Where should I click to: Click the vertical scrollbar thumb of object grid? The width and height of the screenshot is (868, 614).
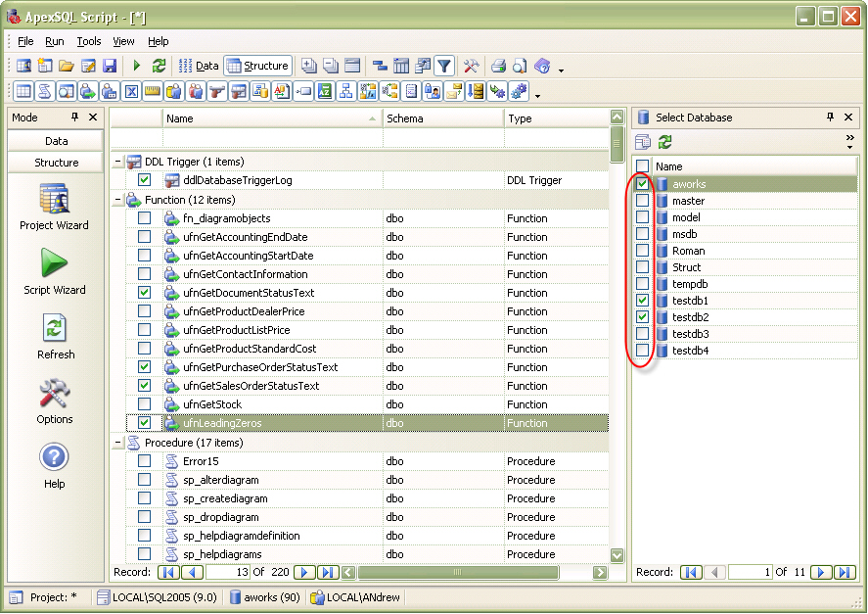(x=617, y=144)
